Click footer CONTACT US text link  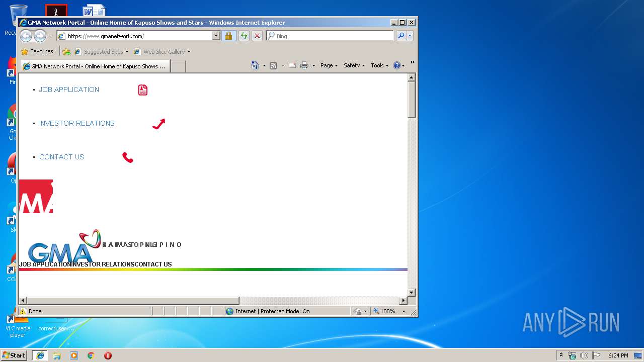[x=153, y=264]
